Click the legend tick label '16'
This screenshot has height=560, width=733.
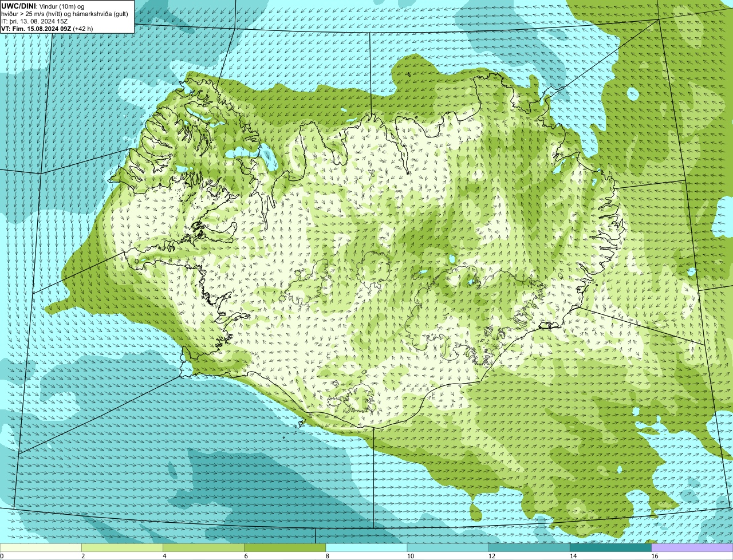[655, 556]
